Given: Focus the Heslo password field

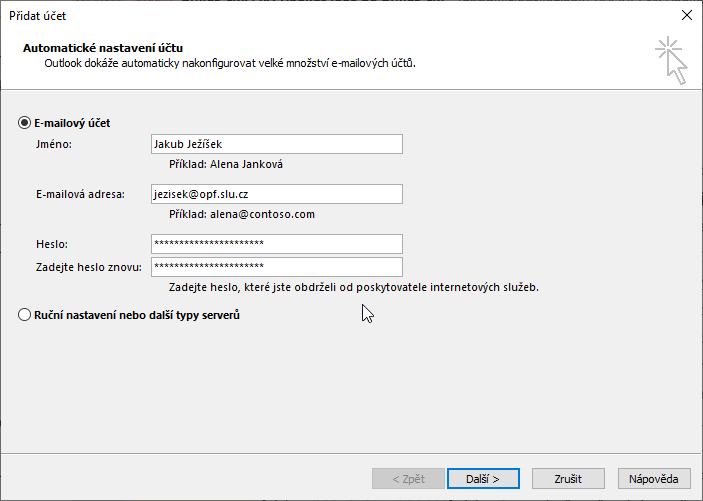Looking at the screenshot, I should coord(277,244).
